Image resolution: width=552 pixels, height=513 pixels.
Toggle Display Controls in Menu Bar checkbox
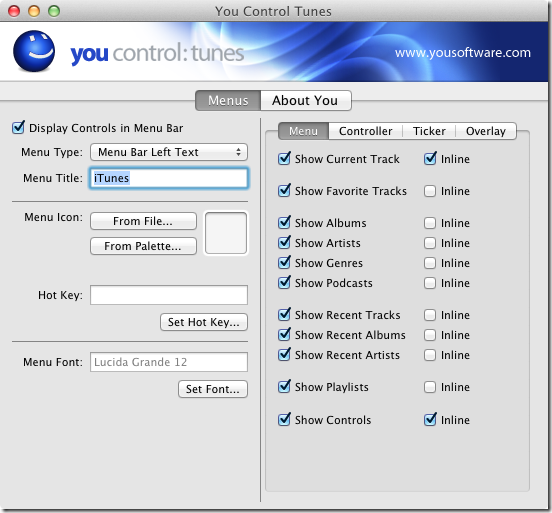pos(18,127)
